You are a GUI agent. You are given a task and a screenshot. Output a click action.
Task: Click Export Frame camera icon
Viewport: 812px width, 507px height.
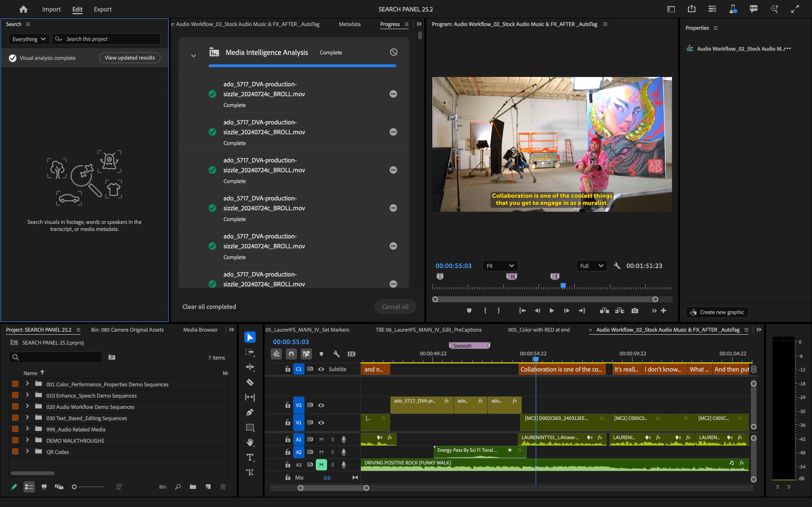coord(635,311)
